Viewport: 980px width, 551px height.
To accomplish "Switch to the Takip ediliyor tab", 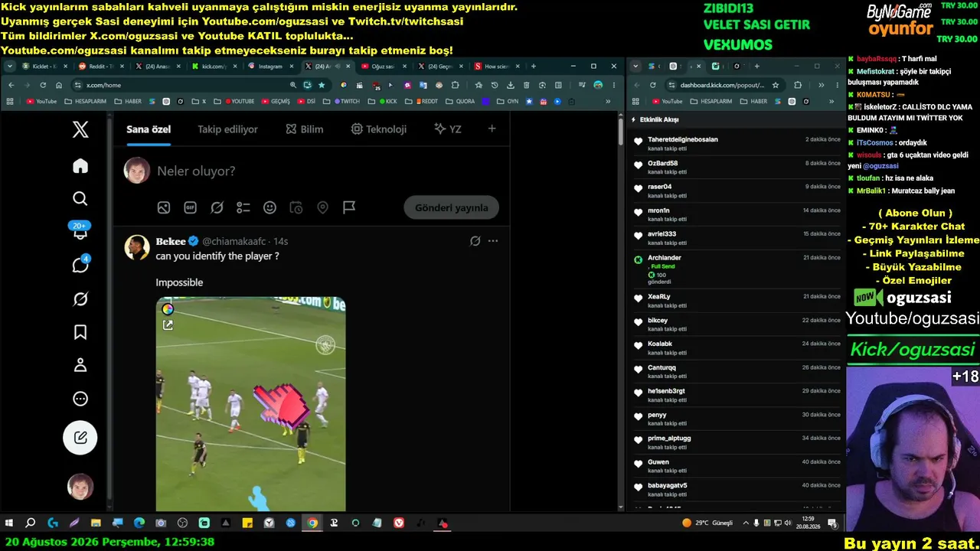I will click(227, 129).
